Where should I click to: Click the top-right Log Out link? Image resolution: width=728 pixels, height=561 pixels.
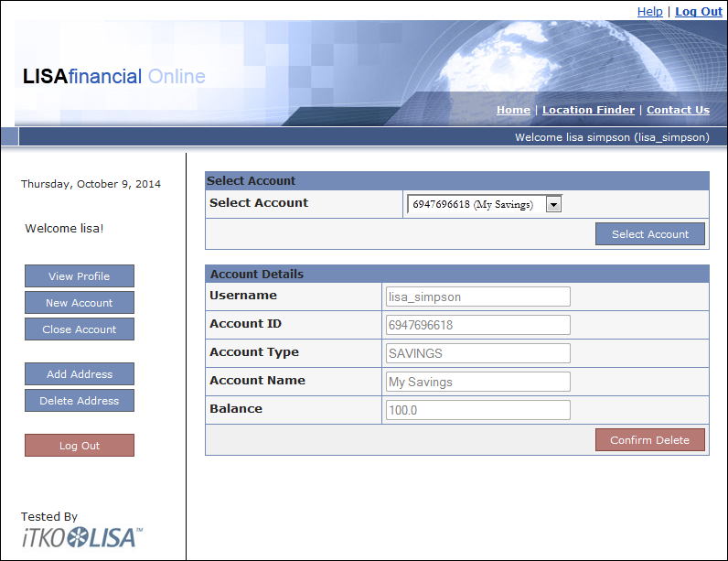pyautogui.click(x=699, y=11)
